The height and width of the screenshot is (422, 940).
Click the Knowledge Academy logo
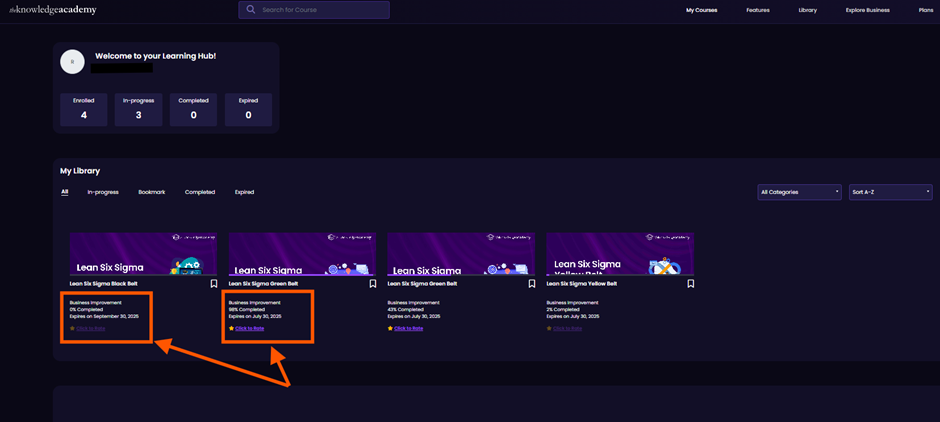[x=52, y=10]
